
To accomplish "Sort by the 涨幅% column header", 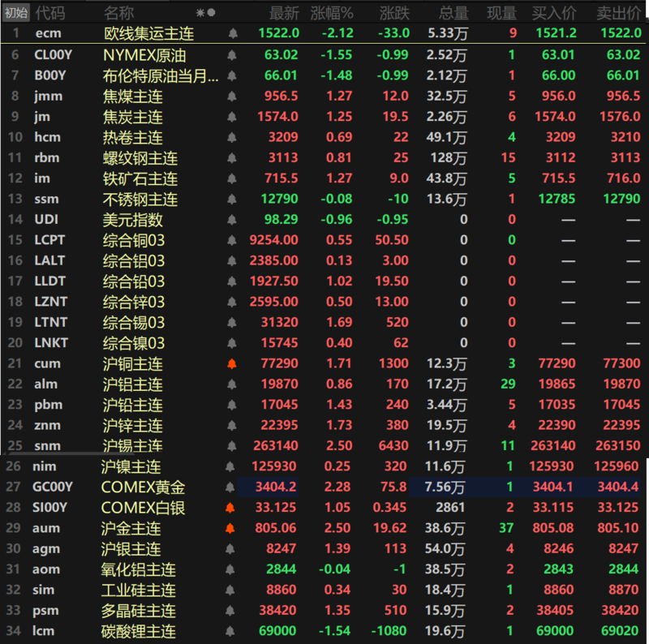I will click(x=332, y=13).
